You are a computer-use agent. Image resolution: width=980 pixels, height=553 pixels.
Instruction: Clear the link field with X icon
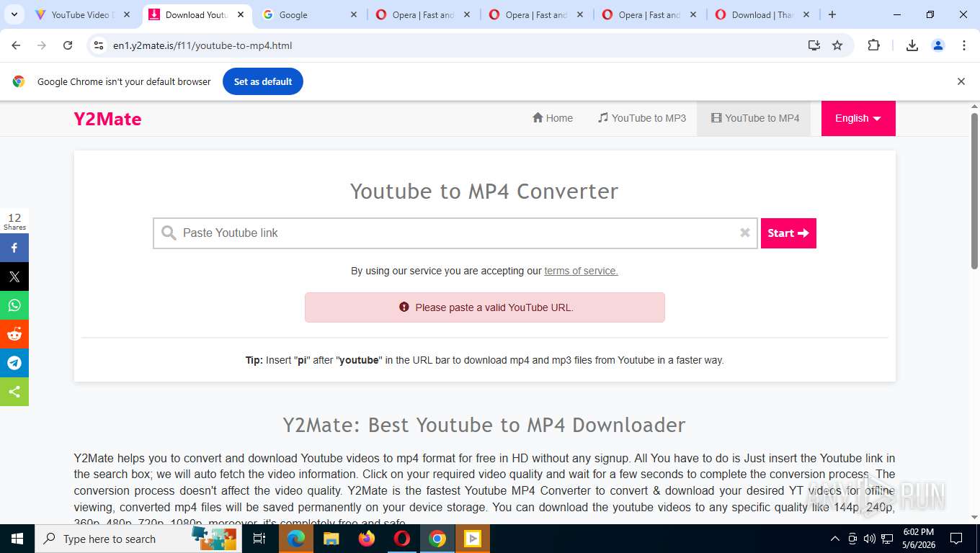pyautogui.click(x=745, y=233)
